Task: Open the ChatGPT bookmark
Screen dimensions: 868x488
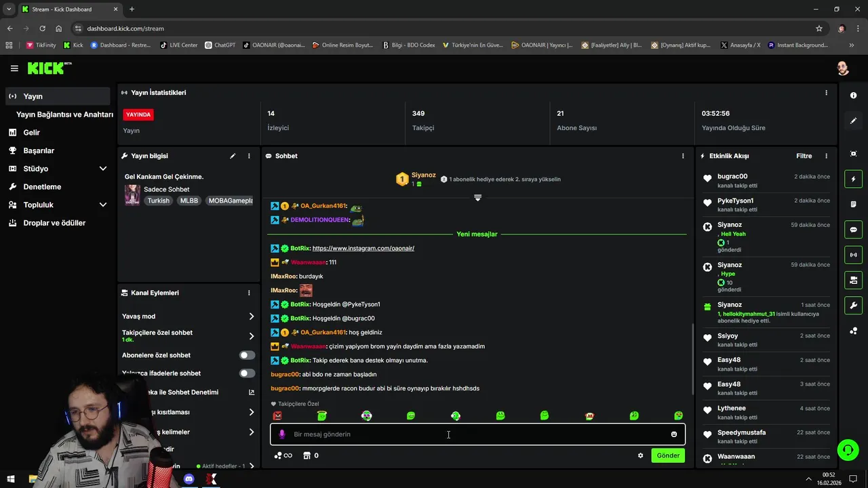Action: pyautogui.click(x=220, y=45)
